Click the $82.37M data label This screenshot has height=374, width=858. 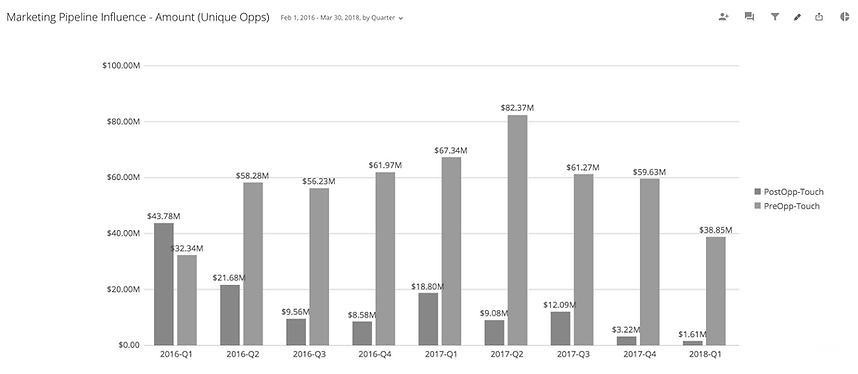[x=518, y=108]
